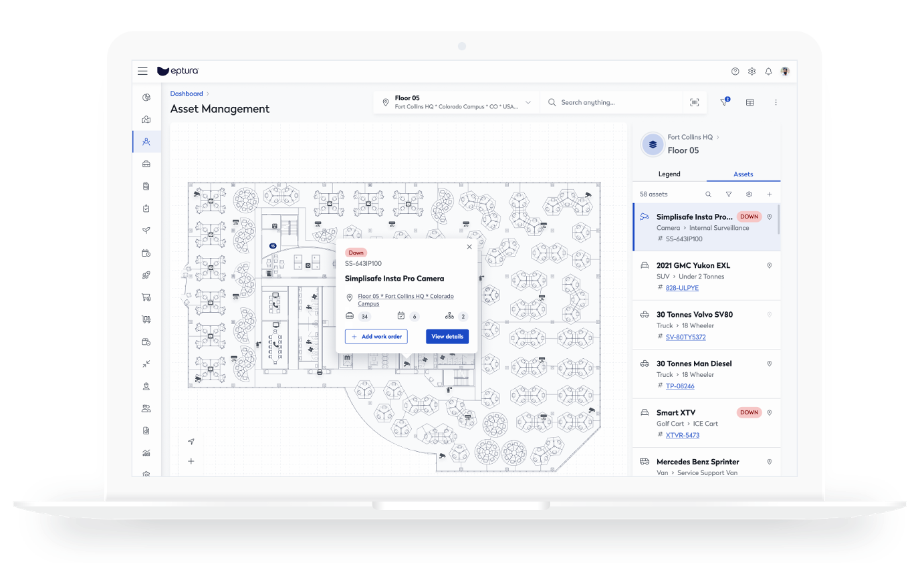This screenshot has width=924, height=564.
Task: Open the analytics chart sidebar icon
Action: (x=146, y=452)
